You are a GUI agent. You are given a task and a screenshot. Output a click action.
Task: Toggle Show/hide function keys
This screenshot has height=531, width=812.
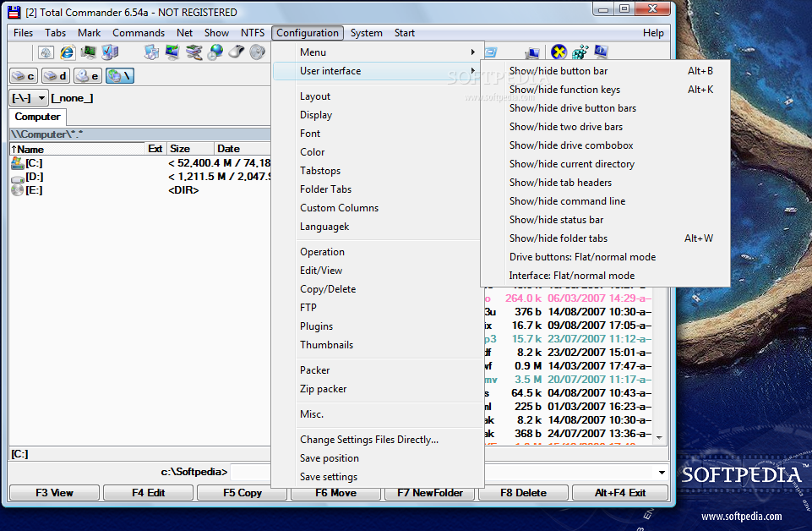point(605,90)
